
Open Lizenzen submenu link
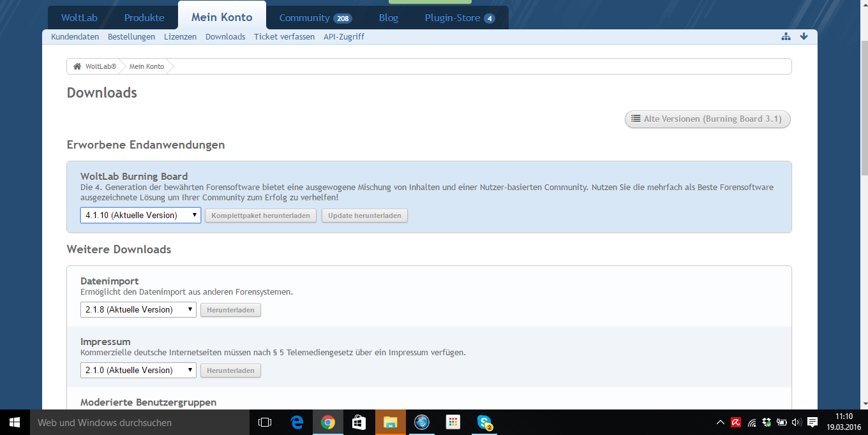click(x=181, y=37)
